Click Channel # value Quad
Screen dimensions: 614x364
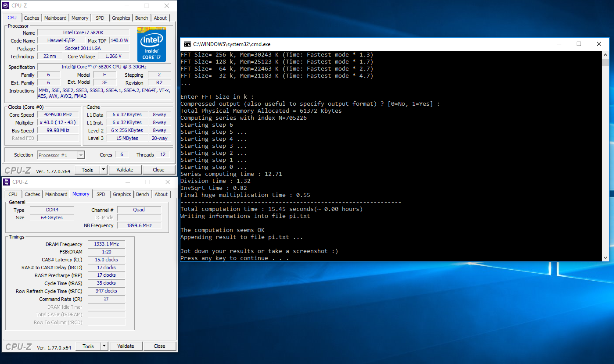coord(139,210)
